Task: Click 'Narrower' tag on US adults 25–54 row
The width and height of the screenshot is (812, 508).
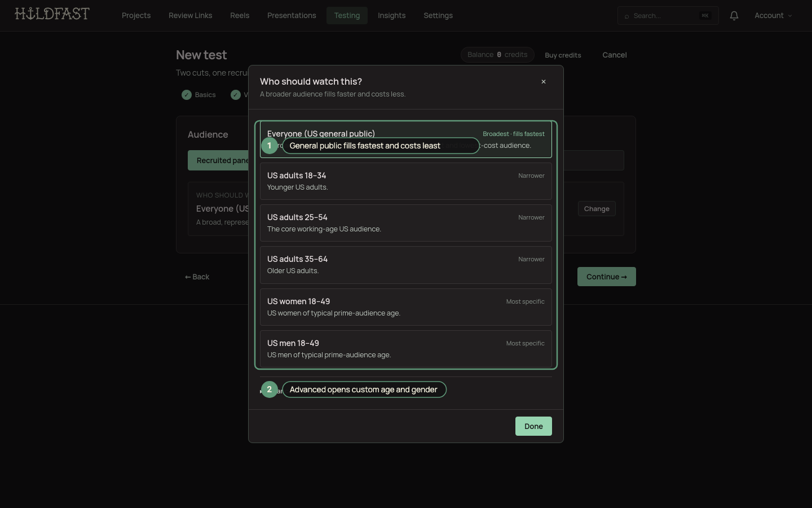Action: pos(531,217)
